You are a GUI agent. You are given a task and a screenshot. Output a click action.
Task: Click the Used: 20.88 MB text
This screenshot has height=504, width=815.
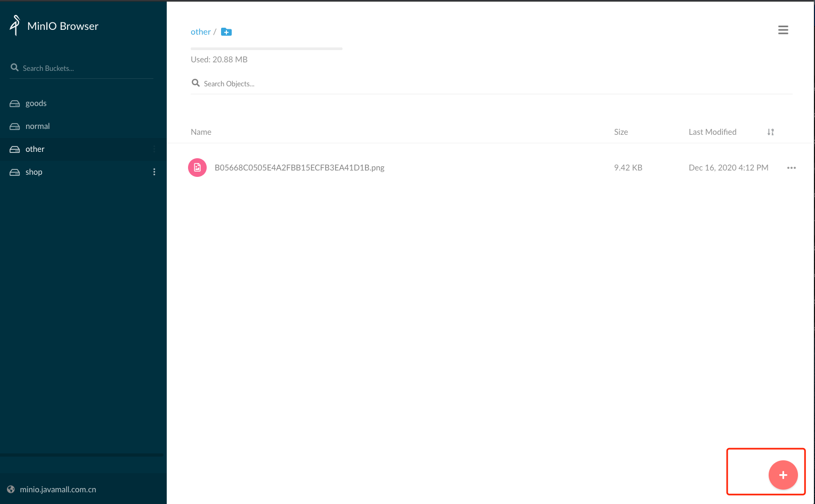(219, 60)
